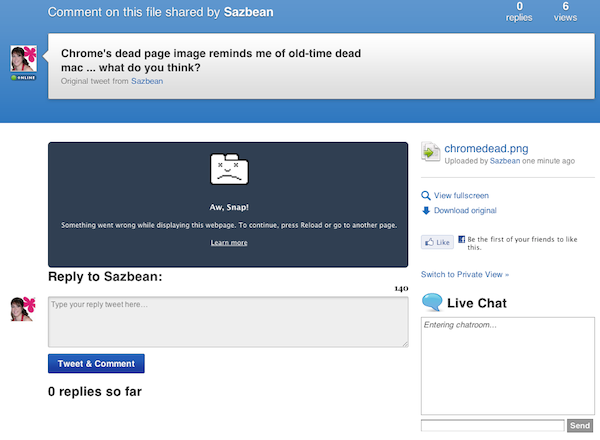Click the green Online status badge
Screen dimensions: 600x440
click(23, 77)
